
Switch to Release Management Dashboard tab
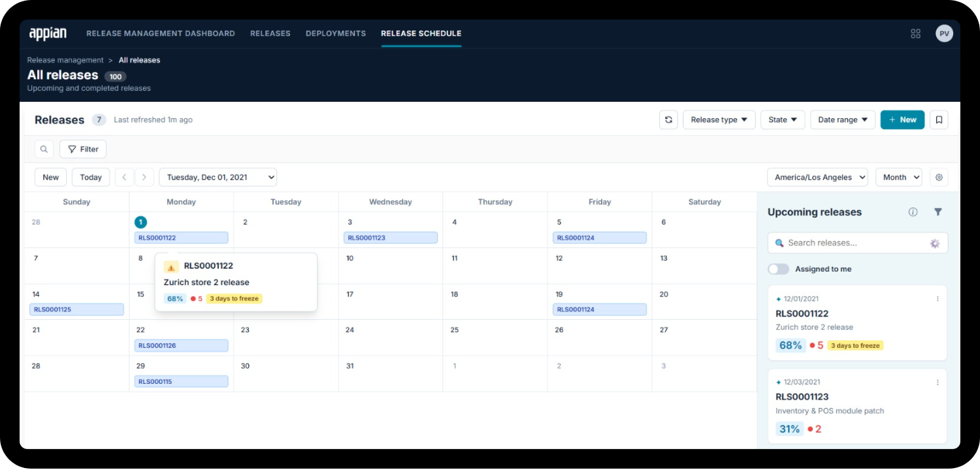pos(161,33)
